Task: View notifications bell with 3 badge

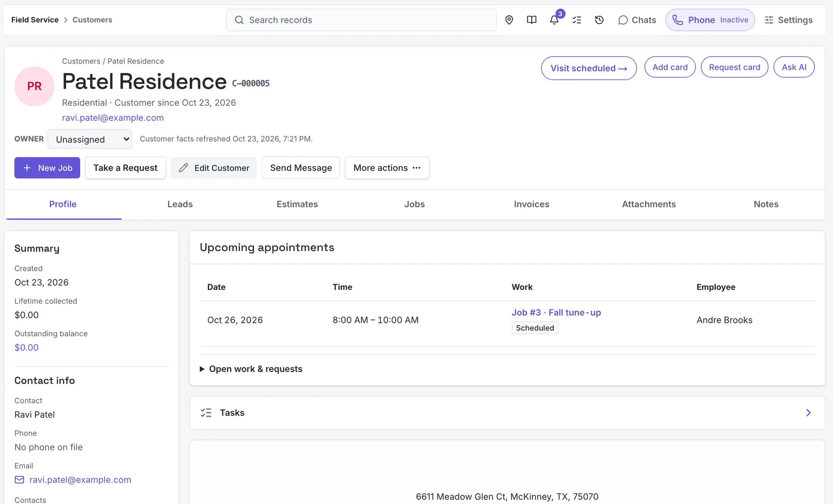Action: 554,20
